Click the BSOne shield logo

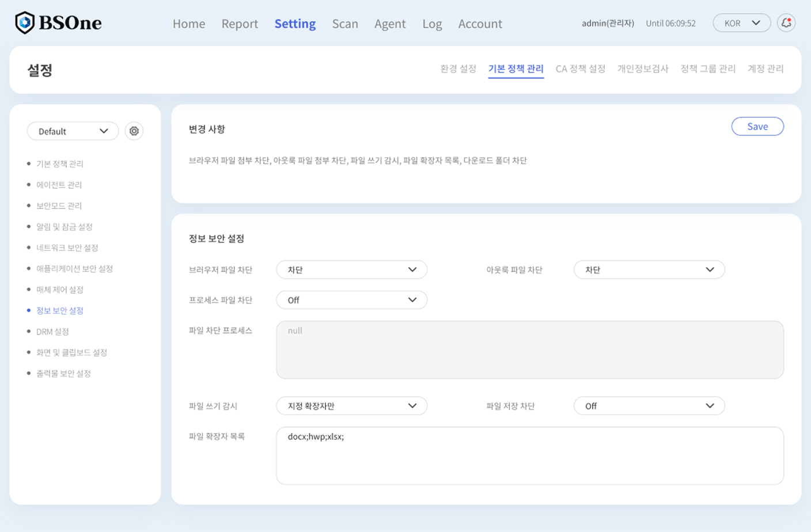(x=25, y=23)
